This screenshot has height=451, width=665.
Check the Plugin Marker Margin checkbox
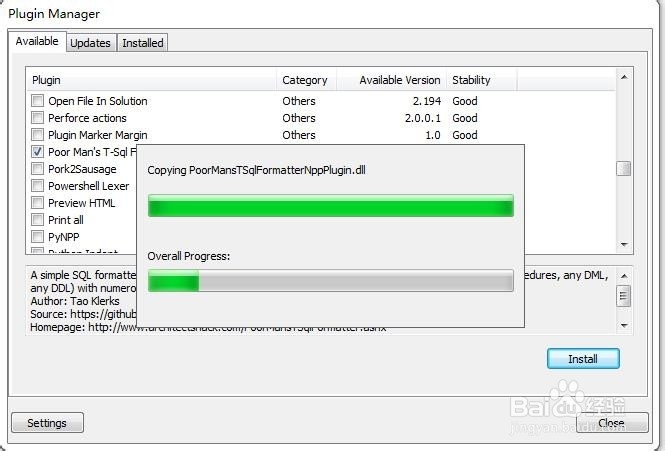pyautogui.click(x=37, y=134)
